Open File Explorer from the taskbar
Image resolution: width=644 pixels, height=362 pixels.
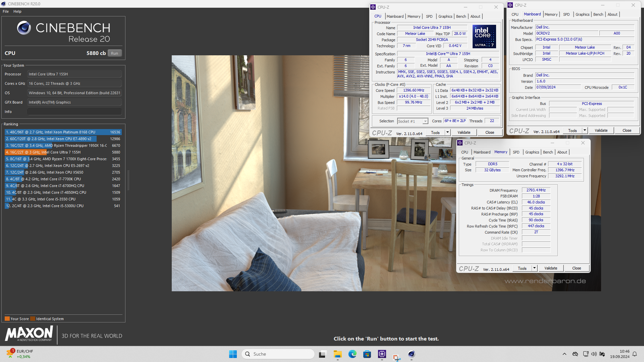click(x=337, y=354)
